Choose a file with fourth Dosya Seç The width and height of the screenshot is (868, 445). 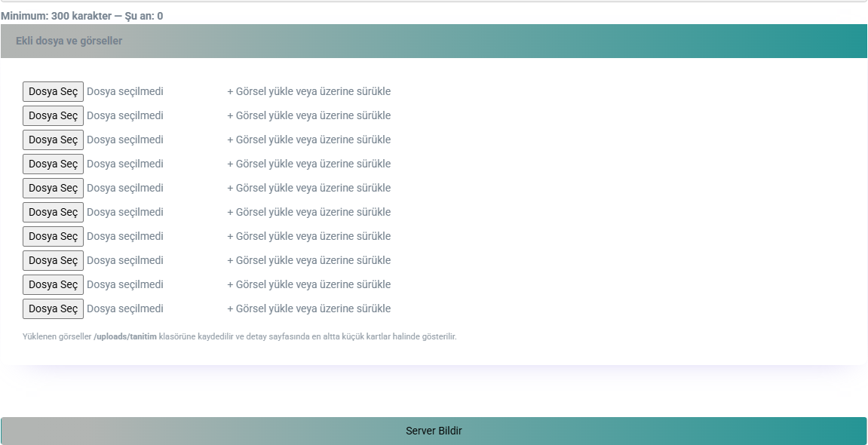coord(53,164)
